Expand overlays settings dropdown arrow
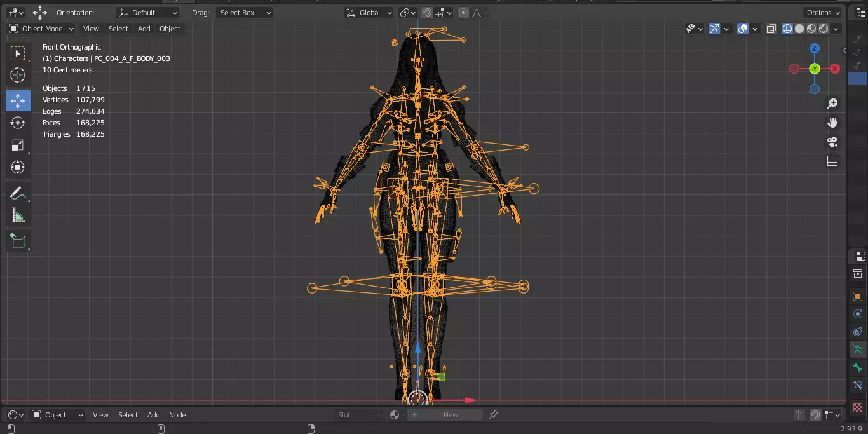The image size is (868, 434). pyautogui.click(x=755, y=29)
